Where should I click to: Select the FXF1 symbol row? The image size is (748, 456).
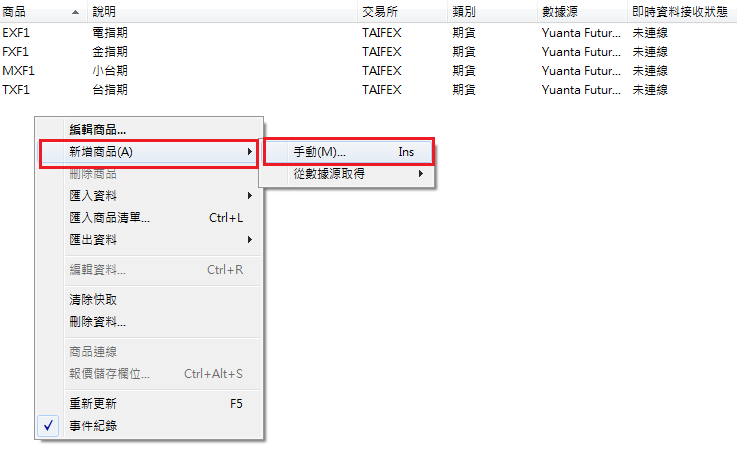pyautogui.click(x=368, y=52)
